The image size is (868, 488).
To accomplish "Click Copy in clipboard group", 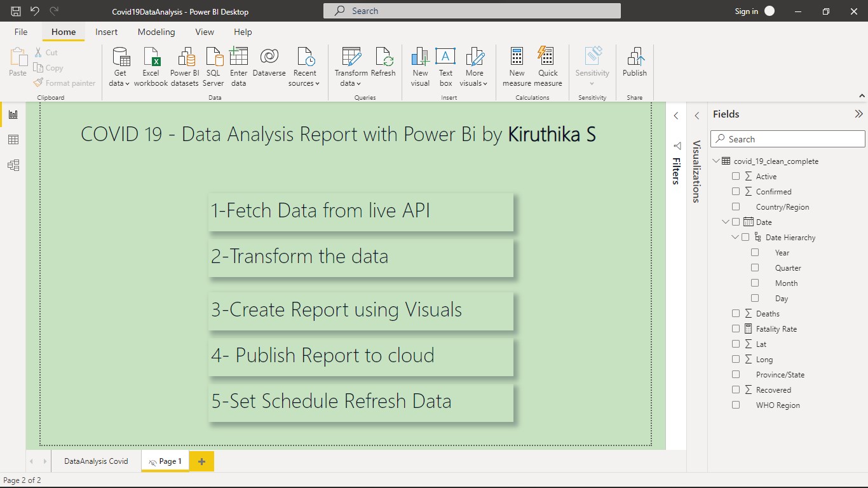I will pos(48,68).
